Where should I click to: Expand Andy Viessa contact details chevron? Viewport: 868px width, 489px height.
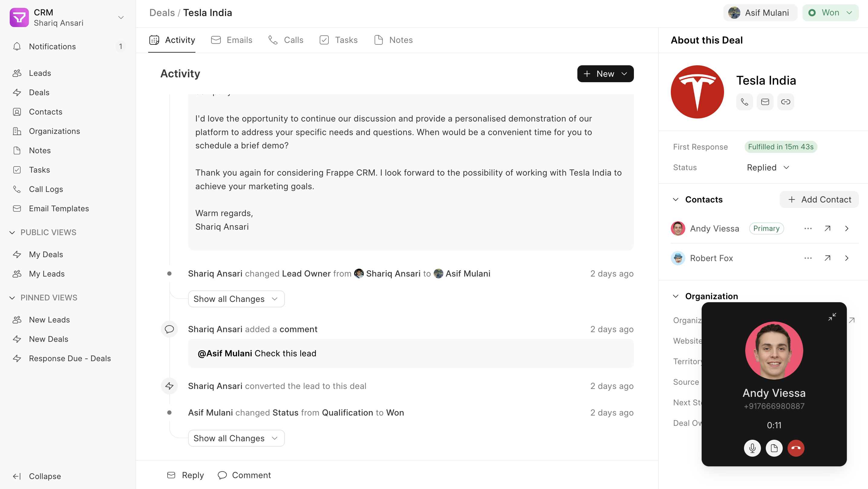847,229
